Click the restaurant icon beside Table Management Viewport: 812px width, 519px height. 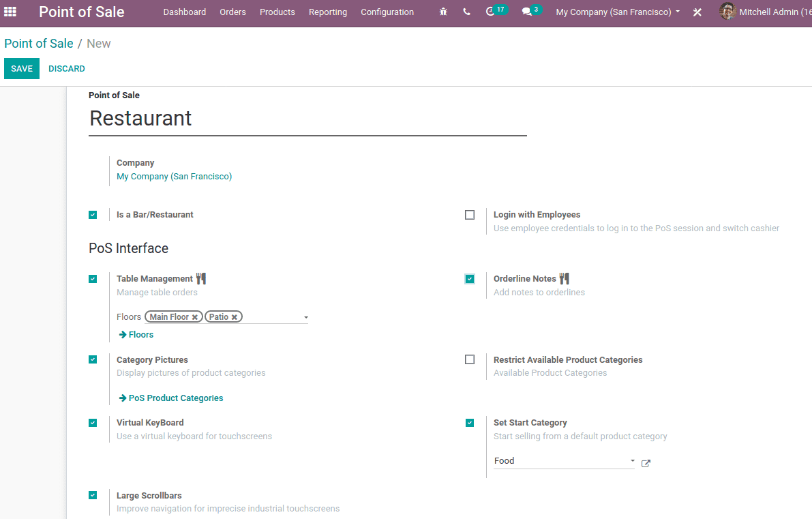[x=201, y=279]
